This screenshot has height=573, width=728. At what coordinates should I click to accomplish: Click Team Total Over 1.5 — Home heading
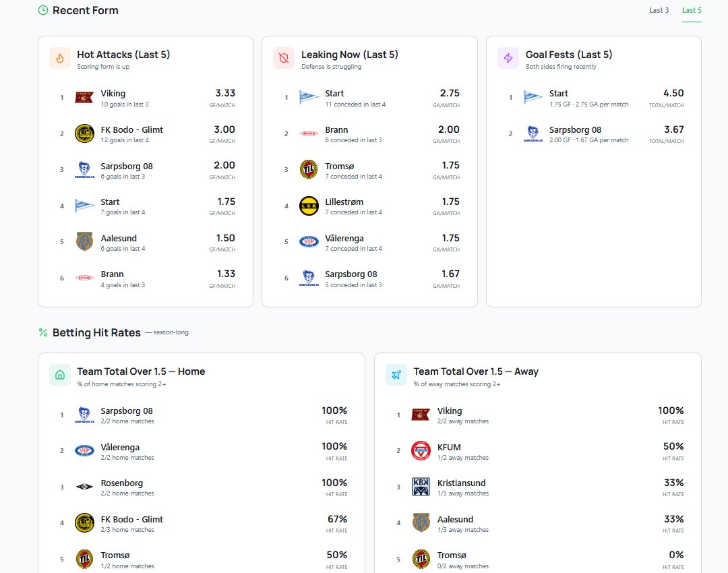click(x=141, y=371)
